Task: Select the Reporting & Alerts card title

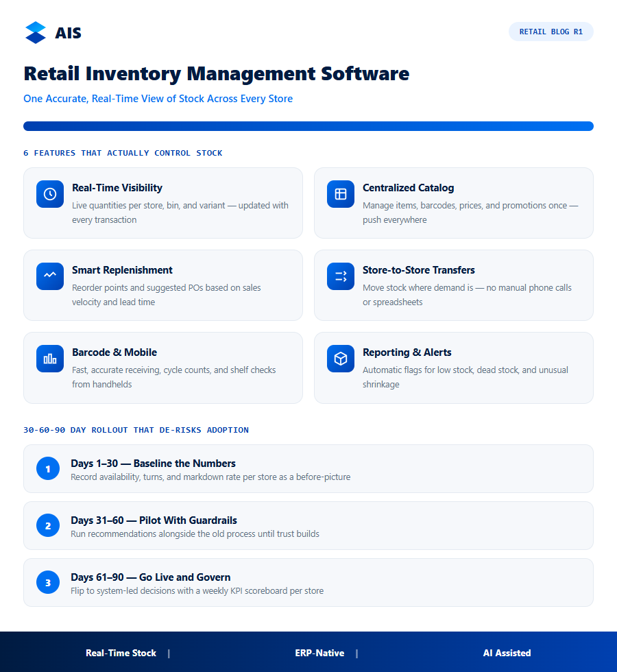Action: point(407,352)
